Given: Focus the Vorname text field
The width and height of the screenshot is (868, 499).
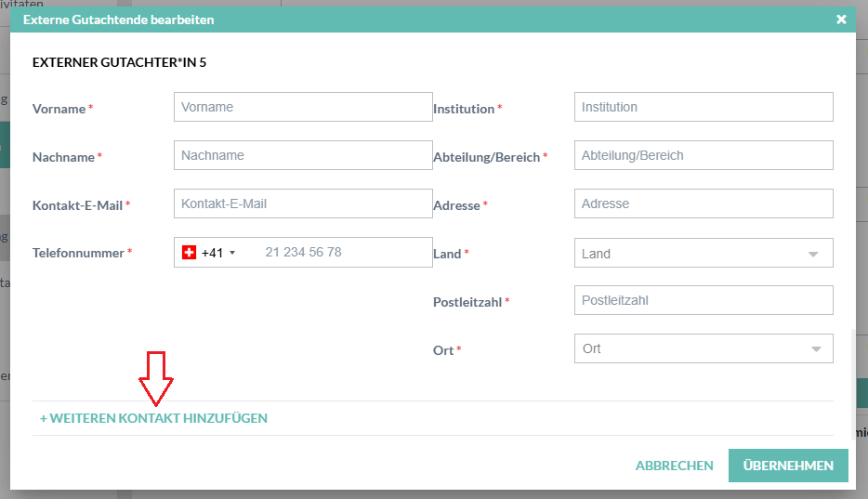Looking at the screenshot, I should (x=303, y=108).
